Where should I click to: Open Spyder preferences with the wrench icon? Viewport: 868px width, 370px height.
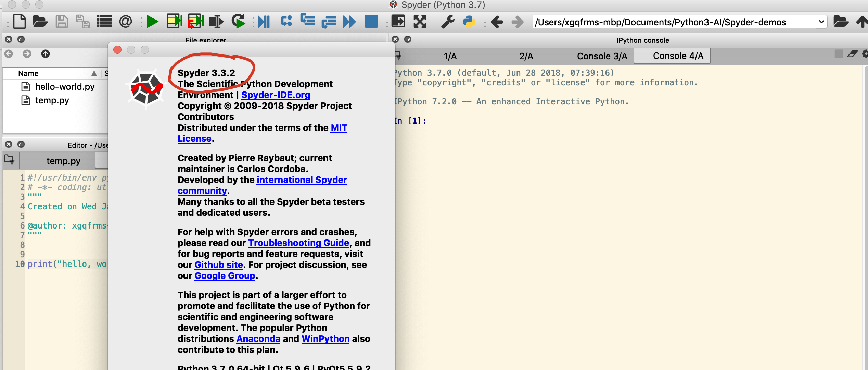pos(447,21)
